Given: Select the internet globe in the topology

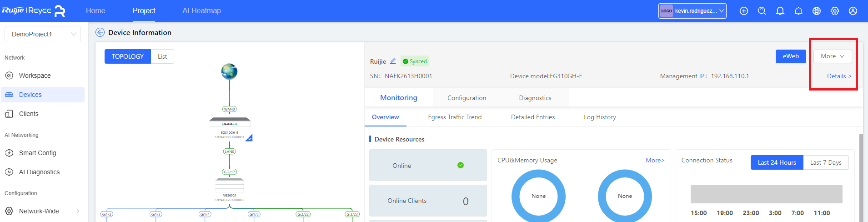Looking at the screenshot, I should [229, 71].
